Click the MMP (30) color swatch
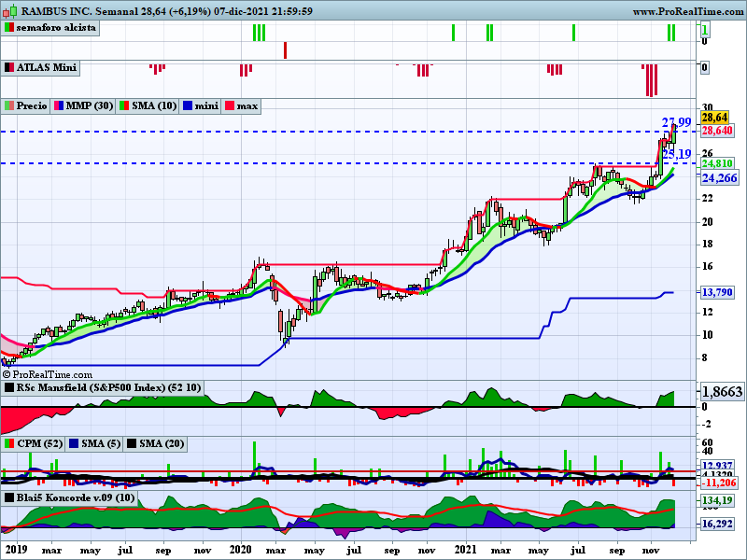The height and width of the screenshot is (560, 747). (59, 105)
